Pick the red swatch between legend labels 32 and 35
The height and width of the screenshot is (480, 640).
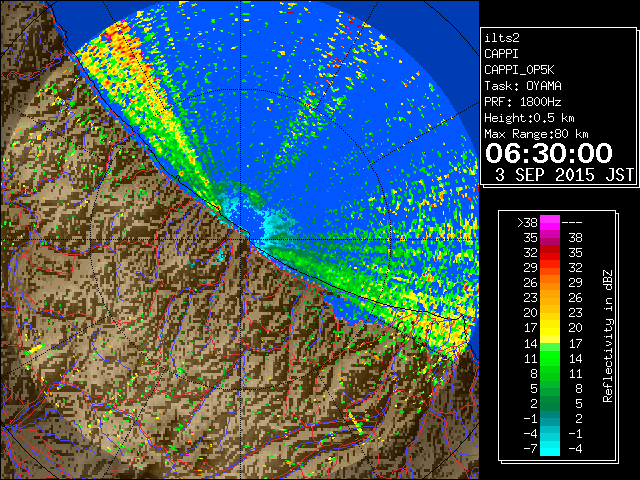pyautogui.click(x=550, y=253)
